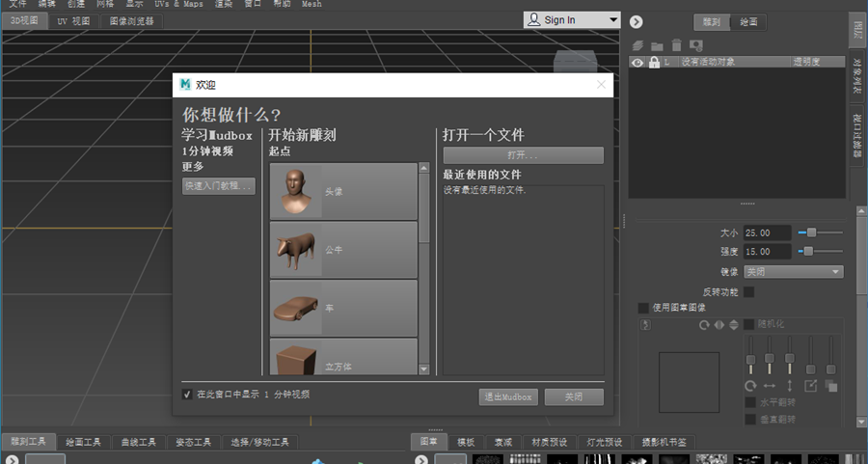This screenshot has height=464, width=868.
Task: Choose the 立方体 cube template
Action: click(343, 357)
